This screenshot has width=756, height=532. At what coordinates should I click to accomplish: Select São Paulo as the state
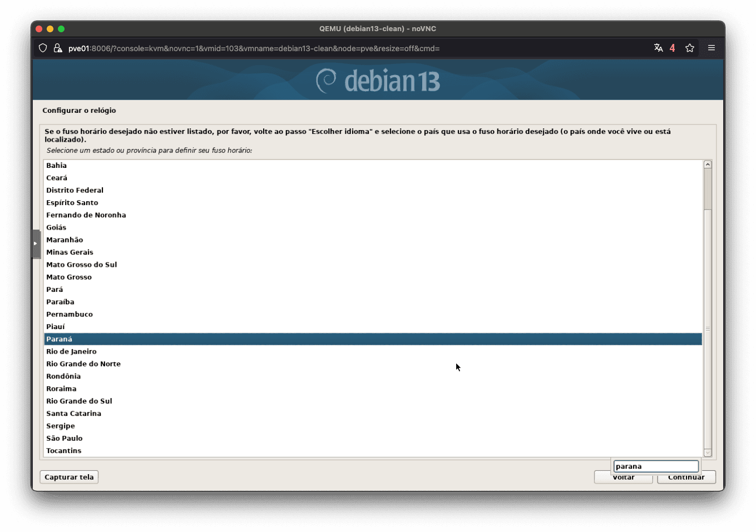[373, 438]
